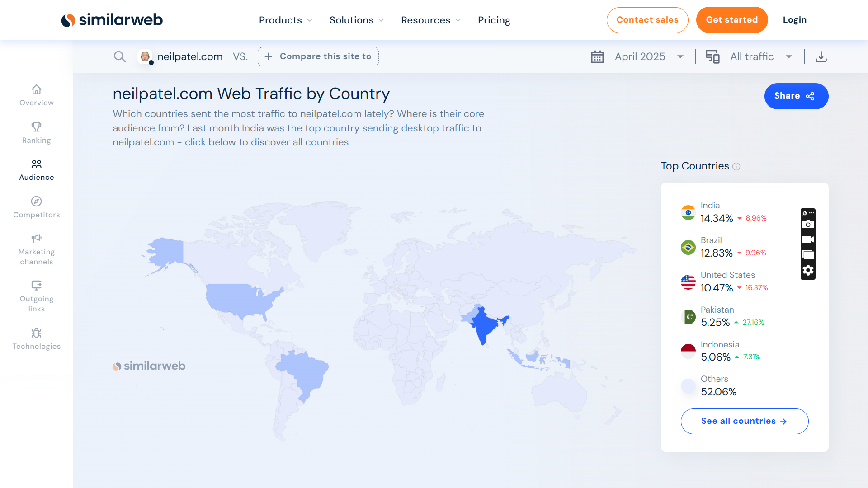Click the calendar icon beside April 2025
Screen dimensions: 868x488
[x=597, y=56]
